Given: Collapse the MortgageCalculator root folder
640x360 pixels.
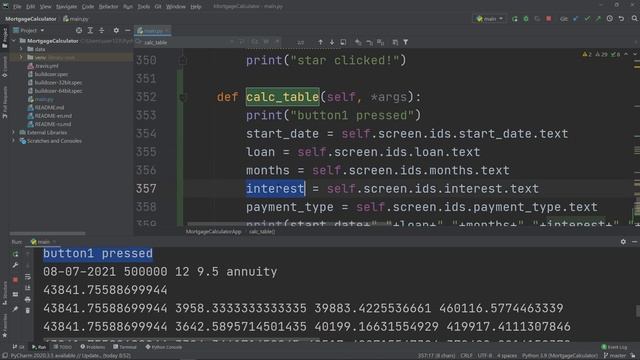Looking at the screenshot, I should pos(14,41).
